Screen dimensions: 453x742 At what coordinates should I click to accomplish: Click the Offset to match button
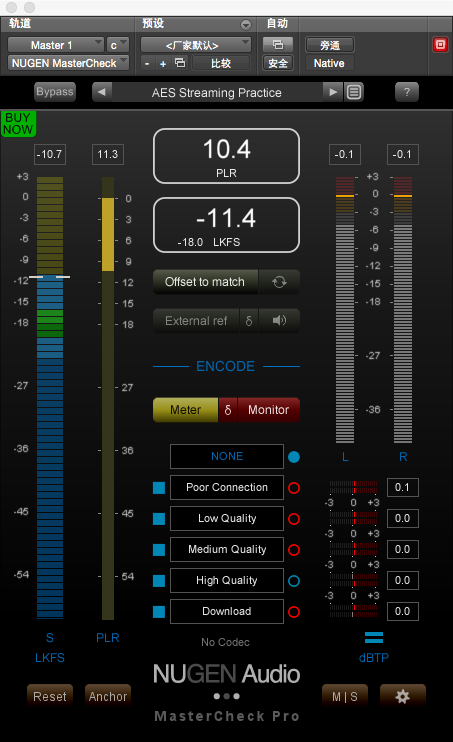click(205, 282)
